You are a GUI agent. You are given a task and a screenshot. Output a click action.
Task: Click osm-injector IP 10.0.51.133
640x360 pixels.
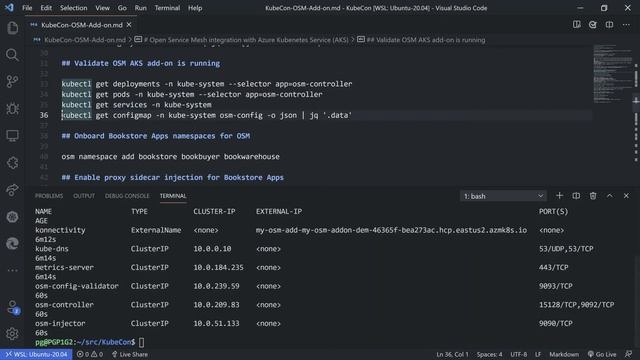coord(216,323)
